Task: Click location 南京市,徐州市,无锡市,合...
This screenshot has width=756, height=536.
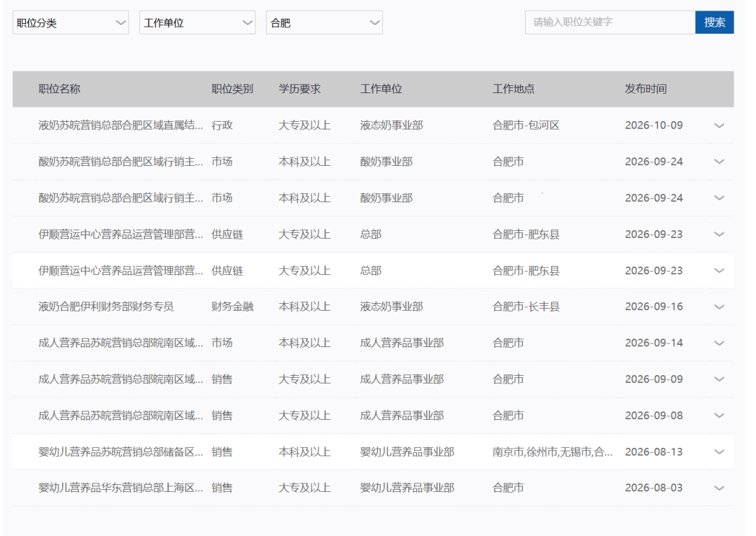Action: click(x=552, y=452)
